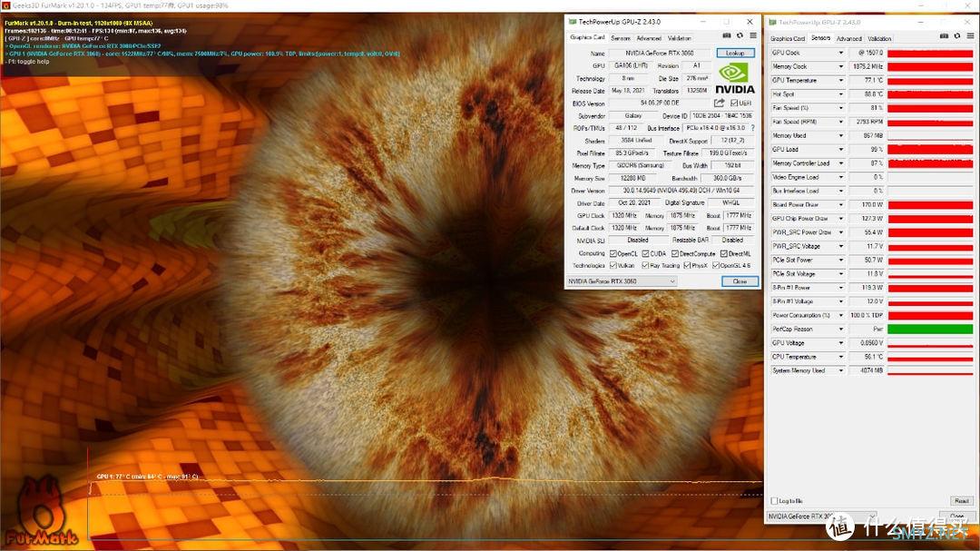Click the Board Power Draw 170.0 W value
Screen dimensions: 980x551
pos(867,205)
